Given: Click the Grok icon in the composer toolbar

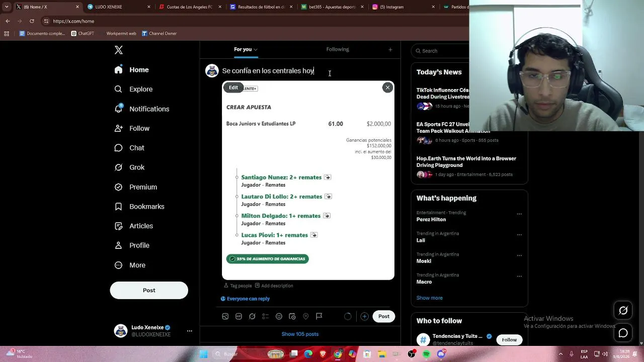Looking at the screenshot, I should (252, 316).
